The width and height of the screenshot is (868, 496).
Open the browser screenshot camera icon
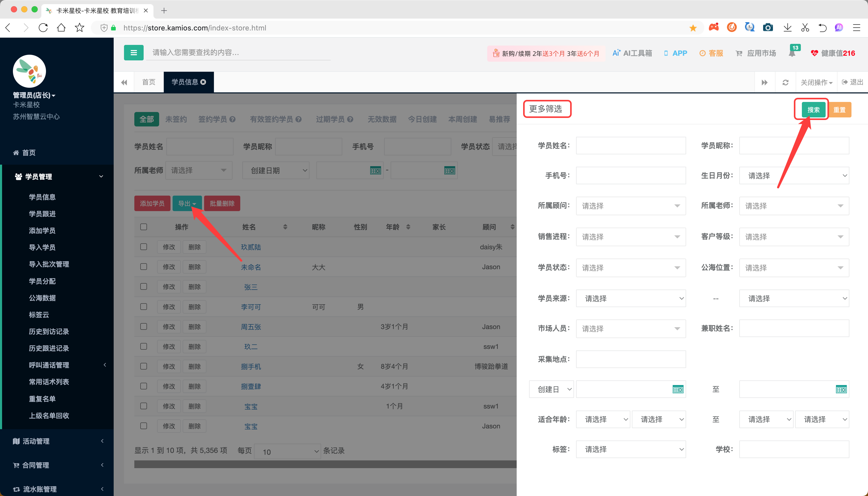768,28
